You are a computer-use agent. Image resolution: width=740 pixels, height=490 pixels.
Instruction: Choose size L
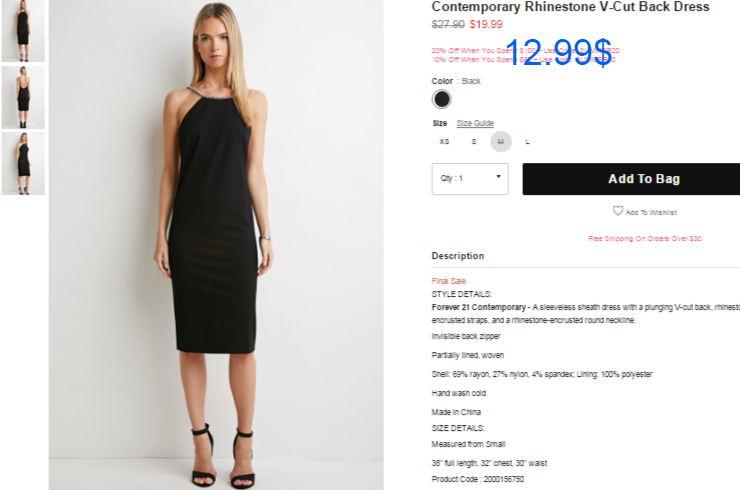click(528, 142)
